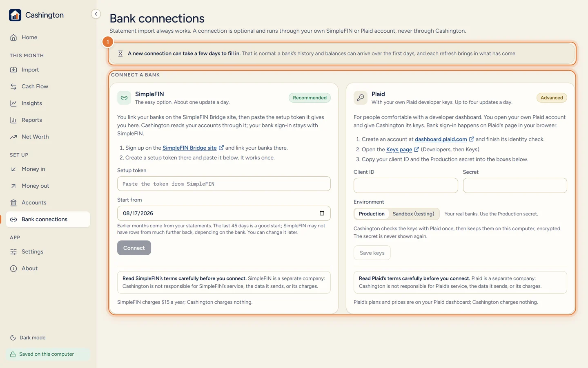Click the Money in arrow icon
Screen dimensions: 588x368
click(13, 169)
